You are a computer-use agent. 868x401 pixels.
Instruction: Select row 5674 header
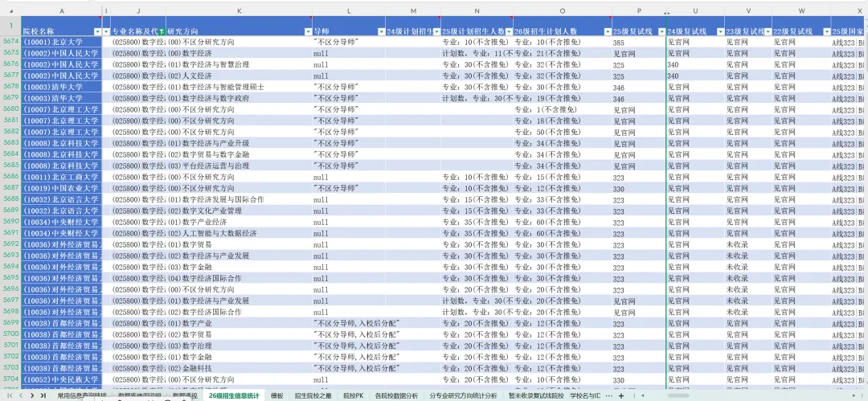(10, 42)
